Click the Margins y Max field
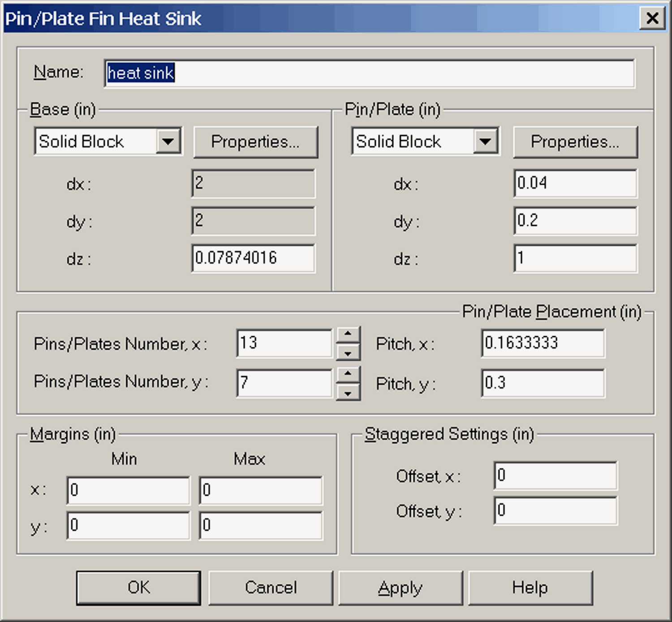This screenshot has width=672, height=622. [260, 525]
